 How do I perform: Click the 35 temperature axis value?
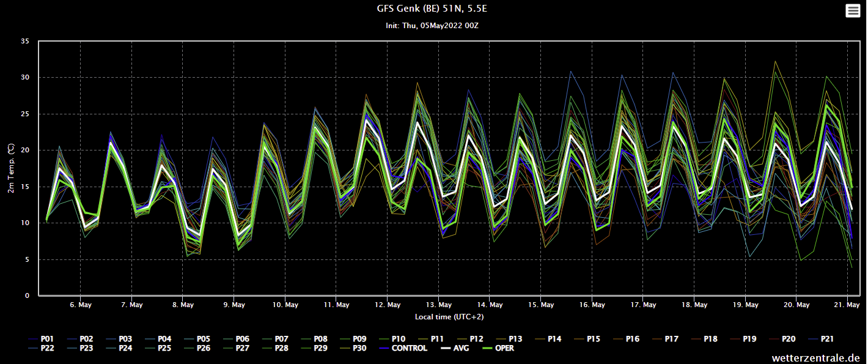[25, 42]
